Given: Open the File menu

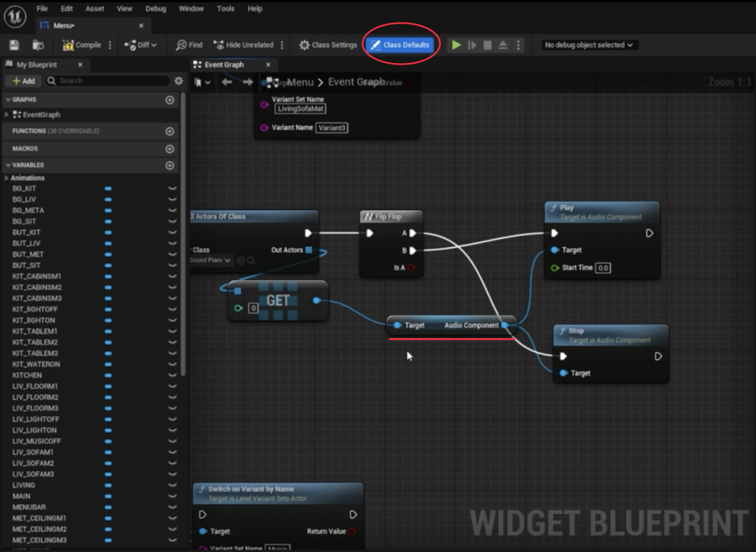Looking at the screenshot, I should click(x=43, y=9).
